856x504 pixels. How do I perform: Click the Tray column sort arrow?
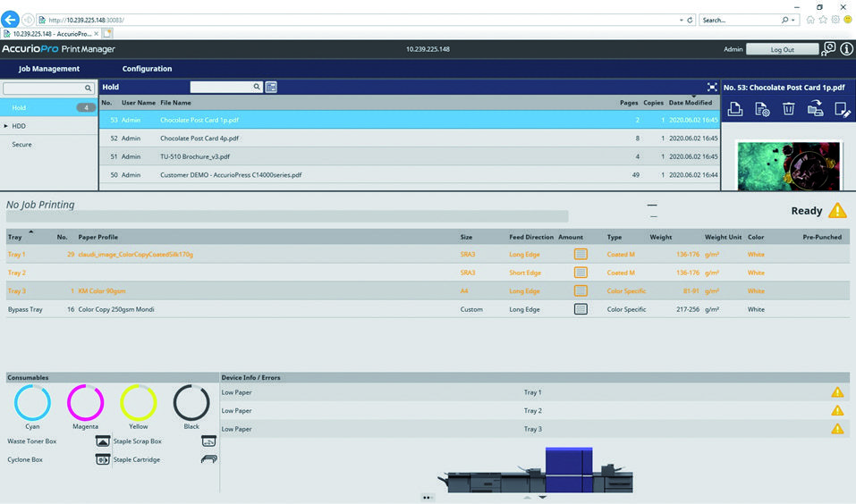(31, 232)
